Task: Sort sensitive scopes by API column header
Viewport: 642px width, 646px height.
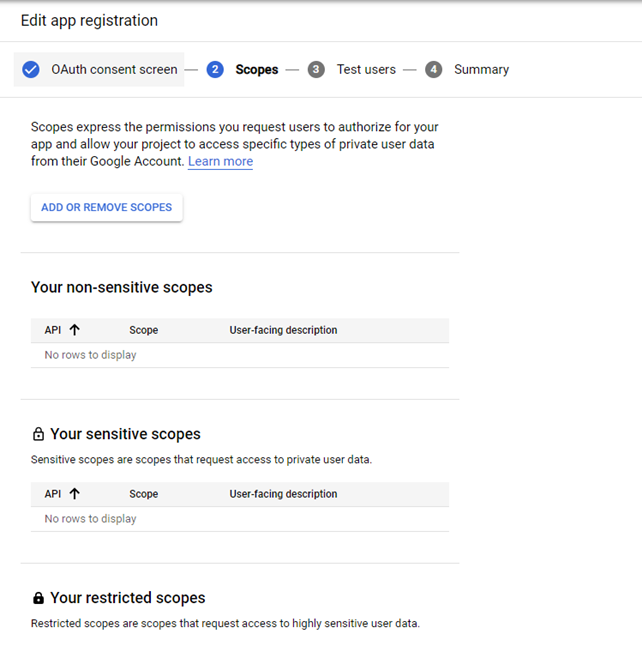Action: point(53,494)
